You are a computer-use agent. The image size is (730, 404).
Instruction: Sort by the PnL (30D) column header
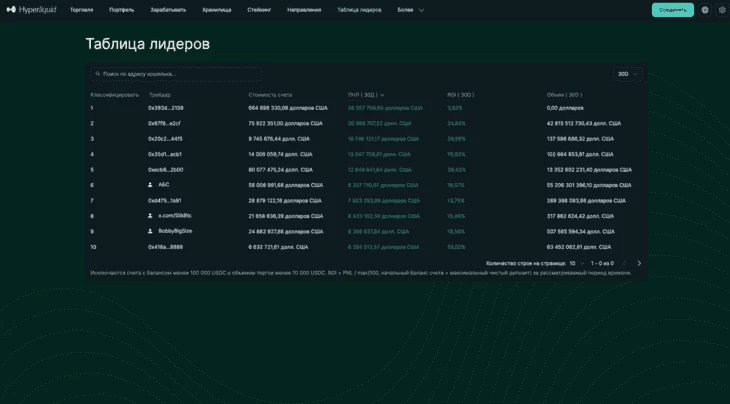point(364,95)
